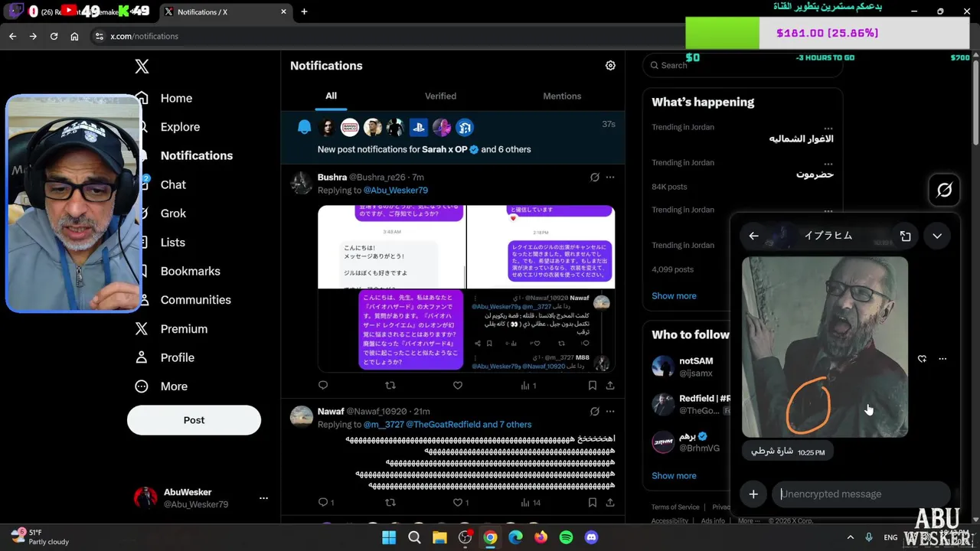Open options for حضرموت trend
Viewport: 980px width, 551px height.
pyautogui.click(x=828, y=164)
